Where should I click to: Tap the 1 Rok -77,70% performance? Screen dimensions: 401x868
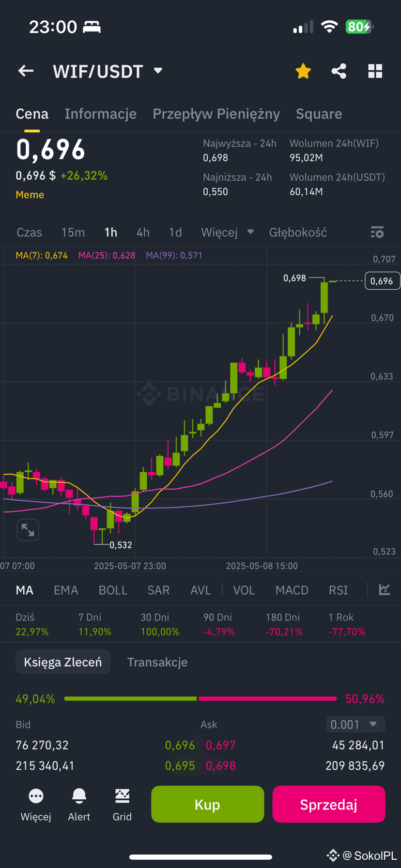pos(347,624)
